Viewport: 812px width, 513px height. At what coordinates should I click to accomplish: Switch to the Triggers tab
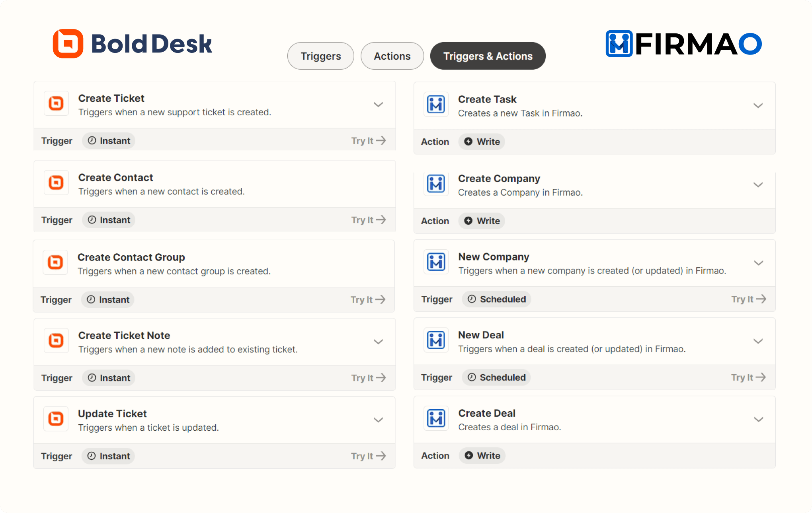321,56
